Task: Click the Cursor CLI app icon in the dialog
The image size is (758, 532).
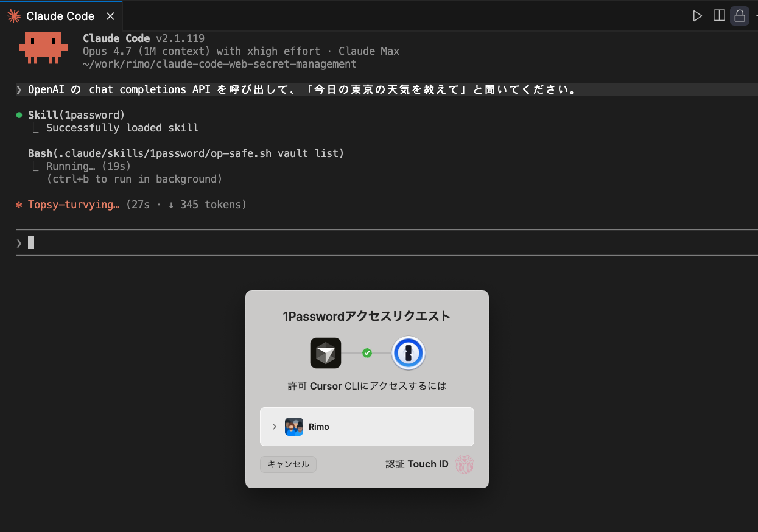Action: 326,353
